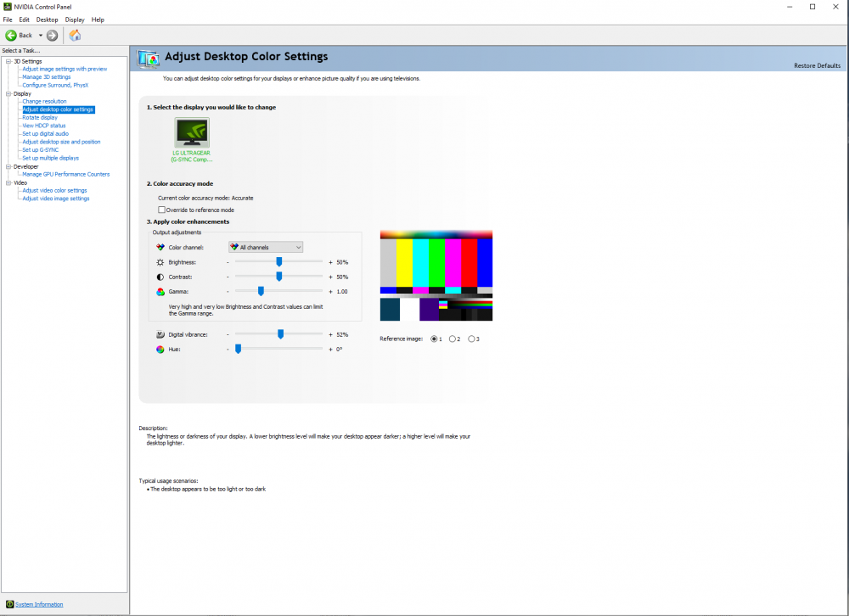Collapse the Video tree section
Screen dimensions: 849x616
pyautogui.click(x=7, y=182)
